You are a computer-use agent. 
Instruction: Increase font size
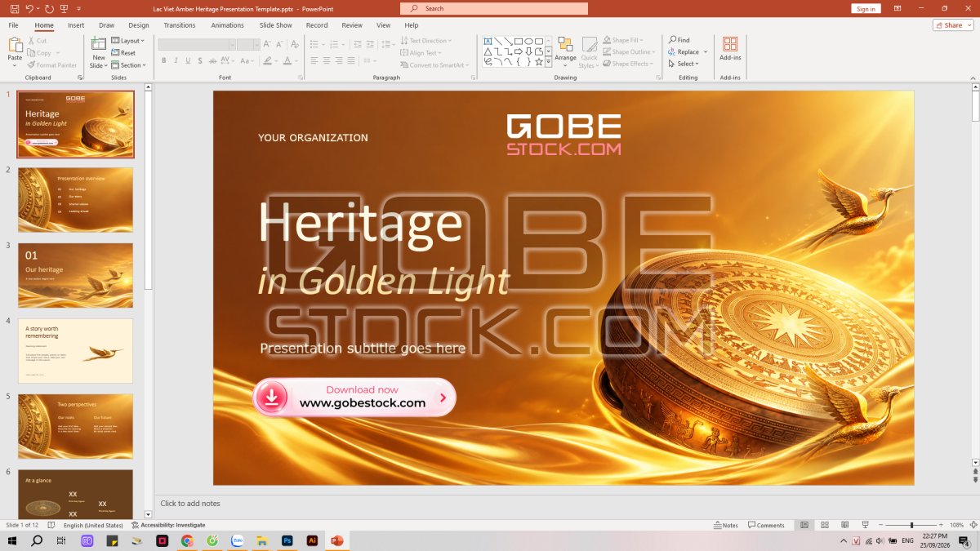point(267,44)
